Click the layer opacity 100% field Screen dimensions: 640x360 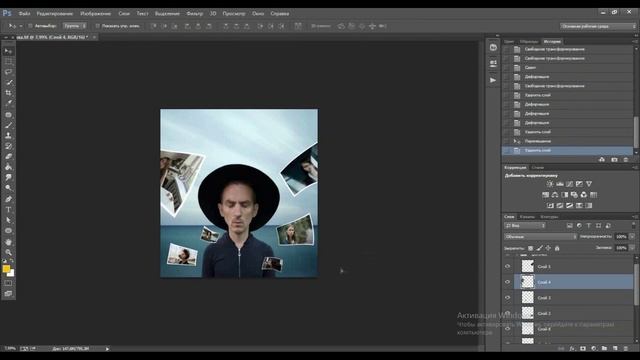pyautogui.click(x=621, y=237)
